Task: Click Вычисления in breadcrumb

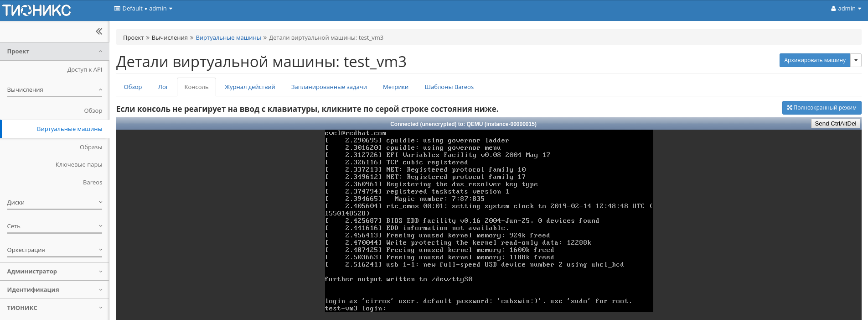Action: pos(170,37)
